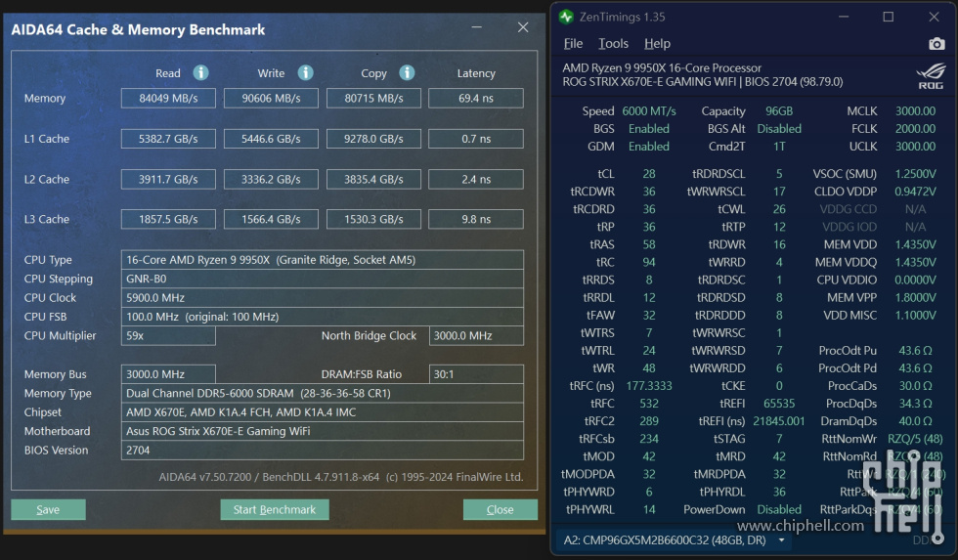Click Memory Type field Dual Channel DDR5-6000
Viewport: 958px width, 560px height.
(x=322, y=393)
